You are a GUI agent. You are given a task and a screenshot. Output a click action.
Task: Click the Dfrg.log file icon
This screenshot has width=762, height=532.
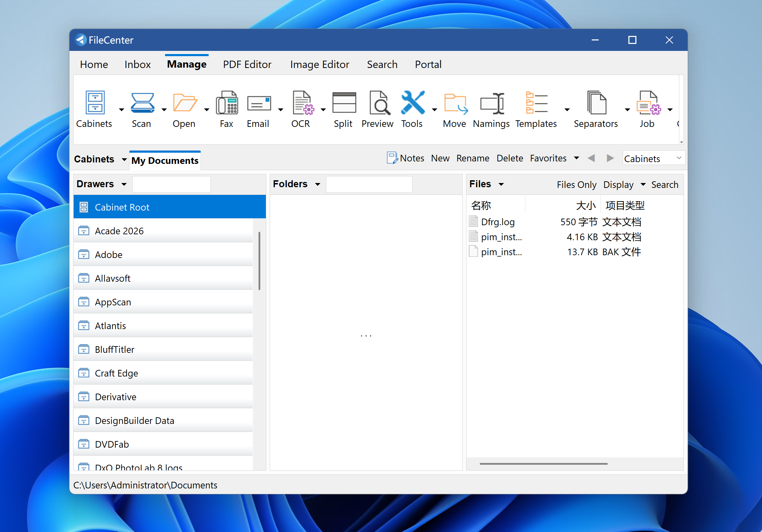(x=473, y=222)
